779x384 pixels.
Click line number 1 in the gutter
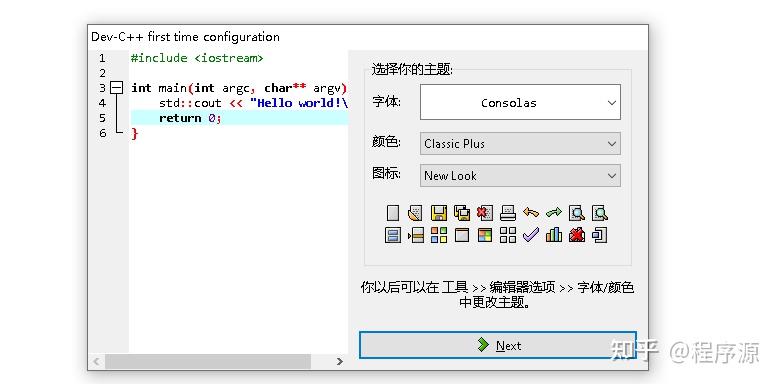102,58
